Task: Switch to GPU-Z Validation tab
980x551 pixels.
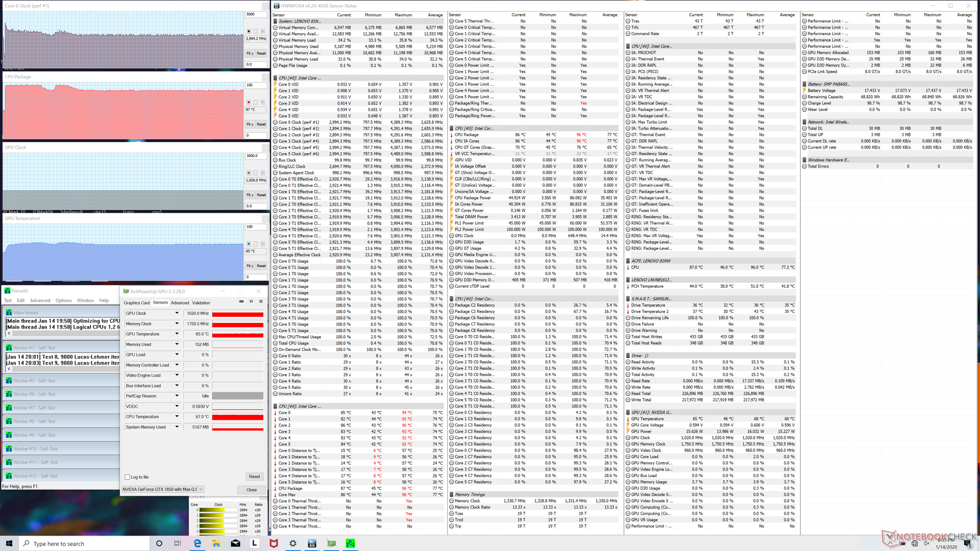Action: [201, 303]
